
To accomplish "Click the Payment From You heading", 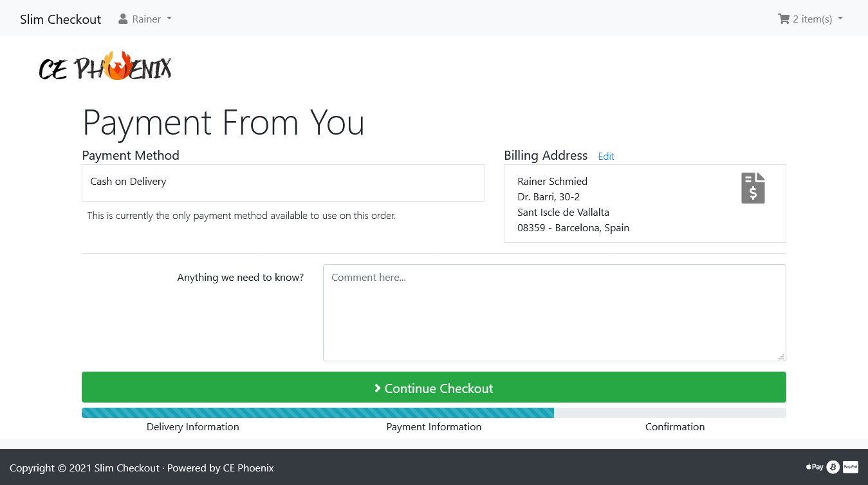I will click(223, 122).
